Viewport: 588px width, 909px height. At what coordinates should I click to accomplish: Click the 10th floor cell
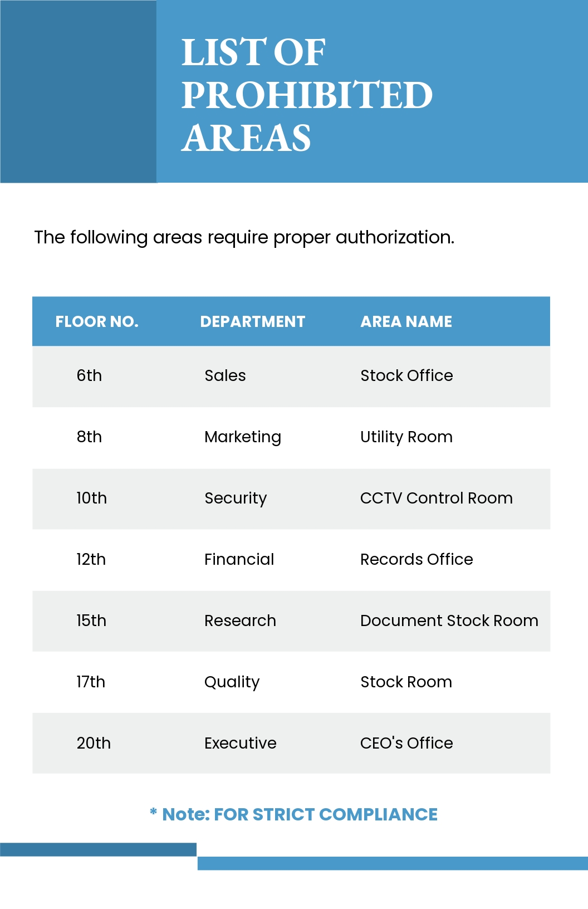pyautogui.click(x=91, y=499)
